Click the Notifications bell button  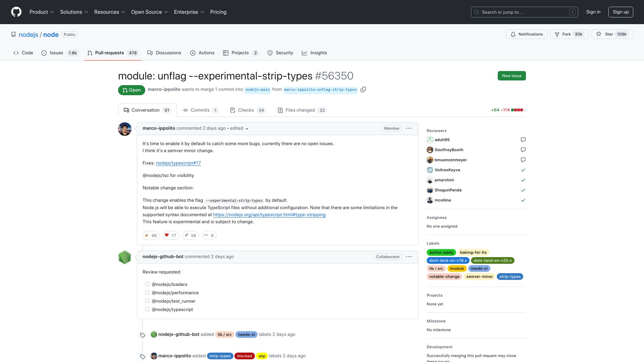(x=527, y=34)
